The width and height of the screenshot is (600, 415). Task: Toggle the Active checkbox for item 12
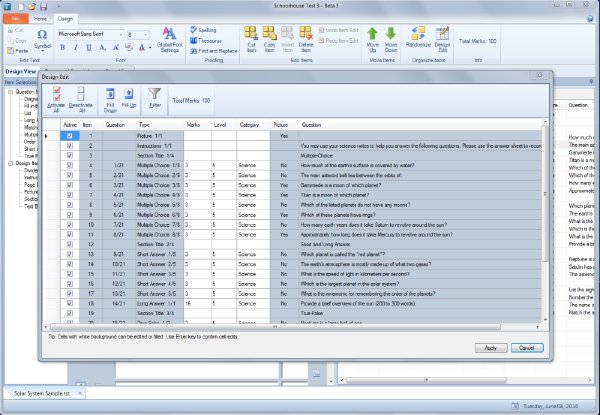point(70,244)
